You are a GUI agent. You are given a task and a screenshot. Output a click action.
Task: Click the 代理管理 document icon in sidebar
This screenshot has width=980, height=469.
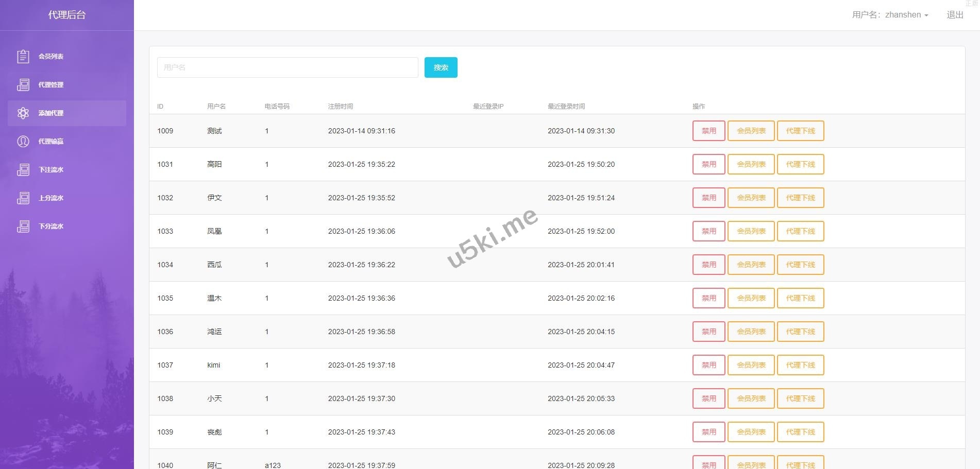23,85
